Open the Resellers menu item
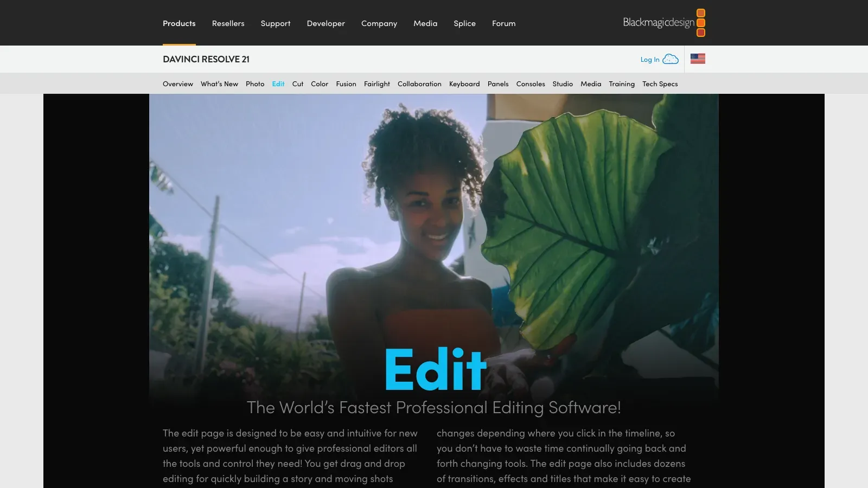This screenshot has height=488, width=868. pyautogui.click(x=228, y=23)
